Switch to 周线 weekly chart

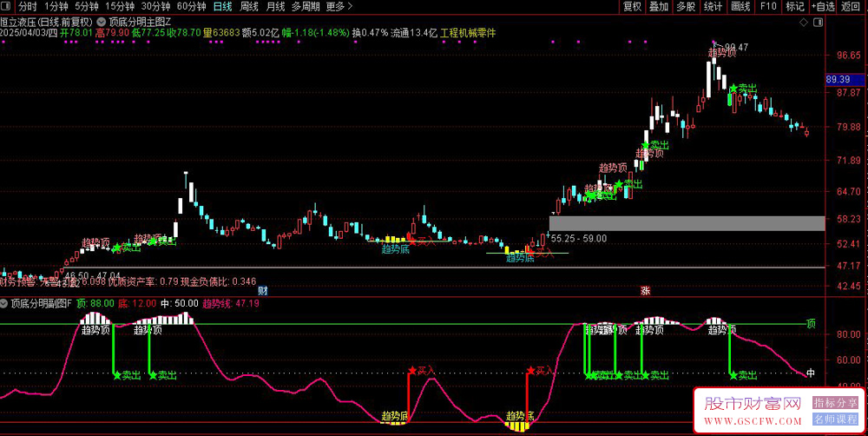coord(249,7)
